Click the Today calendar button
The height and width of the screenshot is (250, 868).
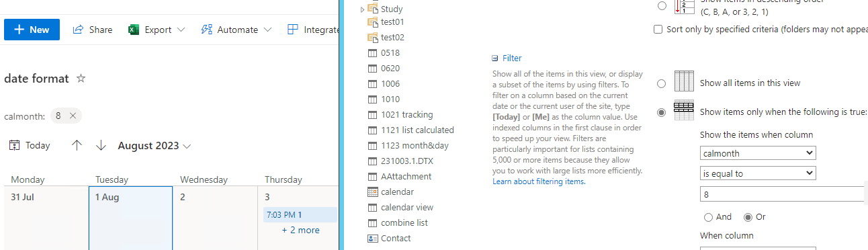click(x=30, y=146)
